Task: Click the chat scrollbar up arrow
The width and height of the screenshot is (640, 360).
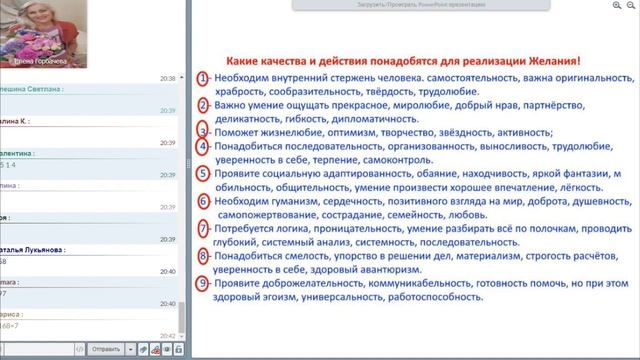Action: (x=181, y=78)
